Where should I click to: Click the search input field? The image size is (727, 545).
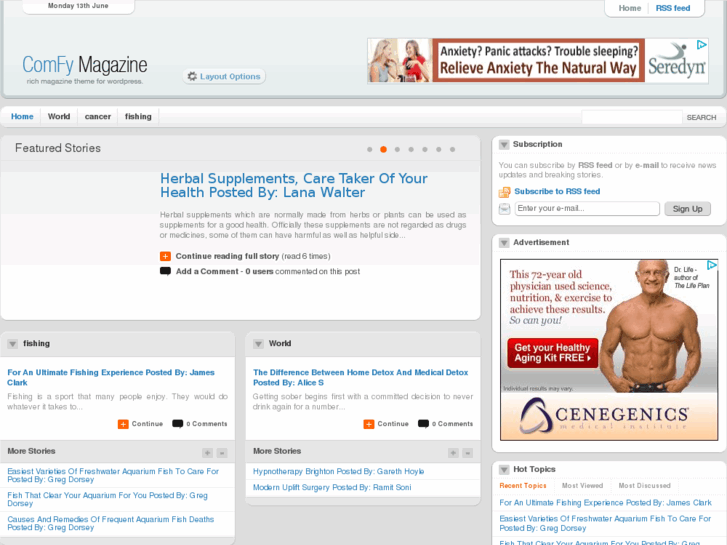(632, 117)
